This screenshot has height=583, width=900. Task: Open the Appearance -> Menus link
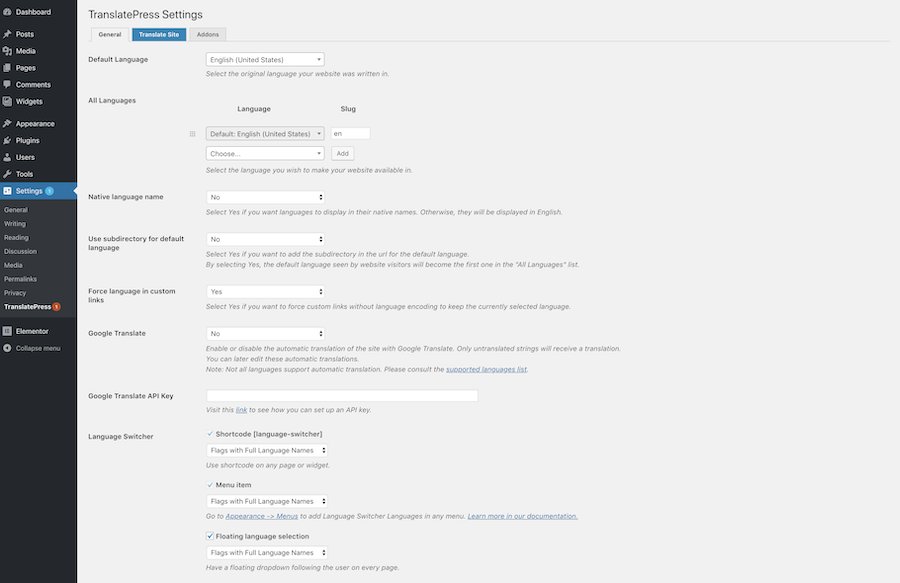[262, 516]
